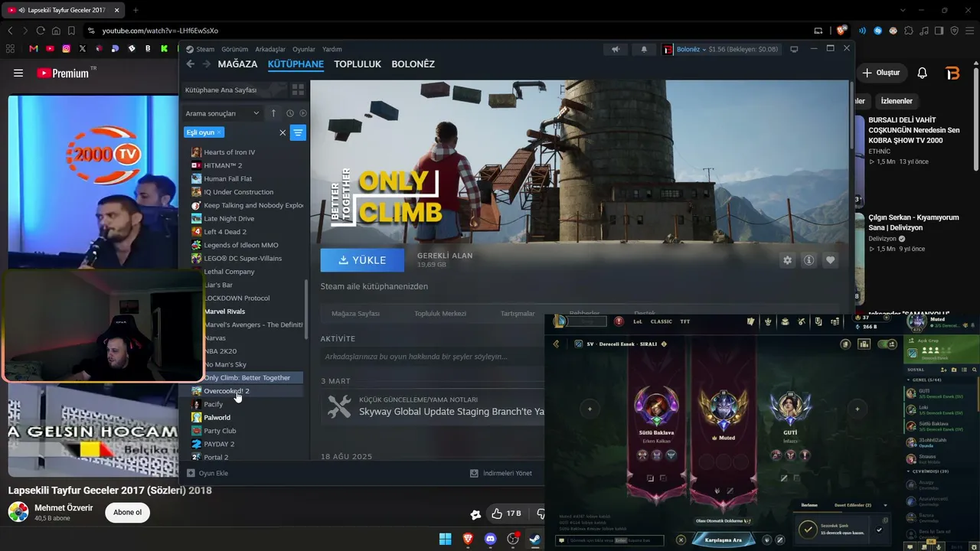Viewport: 980px width, 551px height.
Task: Open the League store coins icon
Action: pyautogui.click(x=835, y=321)
